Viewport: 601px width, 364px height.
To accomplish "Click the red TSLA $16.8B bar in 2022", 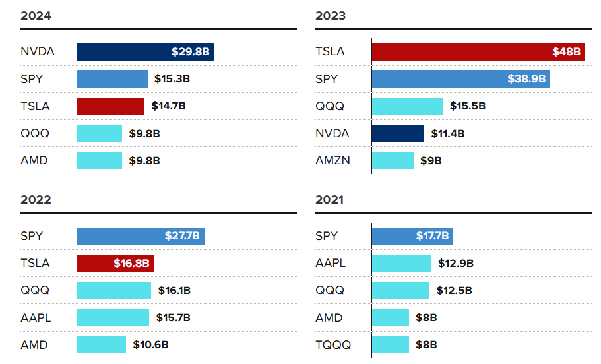I will click(115, 264).
